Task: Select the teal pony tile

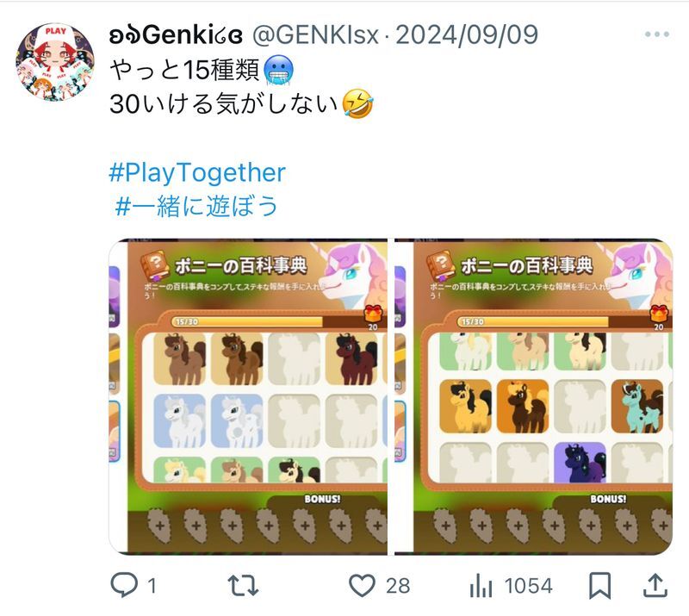Action: pos(637,407)
